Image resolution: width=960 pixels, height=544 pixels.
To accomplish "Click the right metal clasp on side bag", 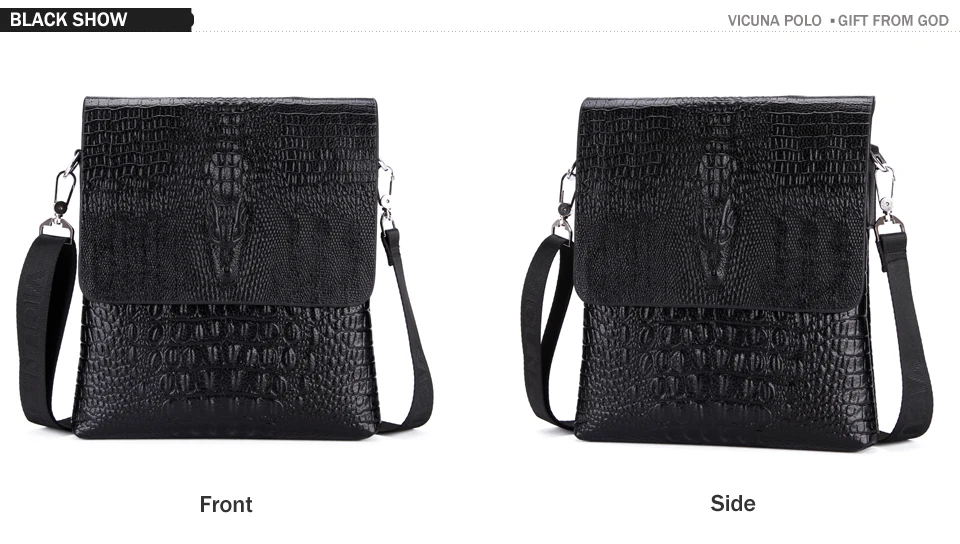I will pyautogui.click(x=885, y=194).
